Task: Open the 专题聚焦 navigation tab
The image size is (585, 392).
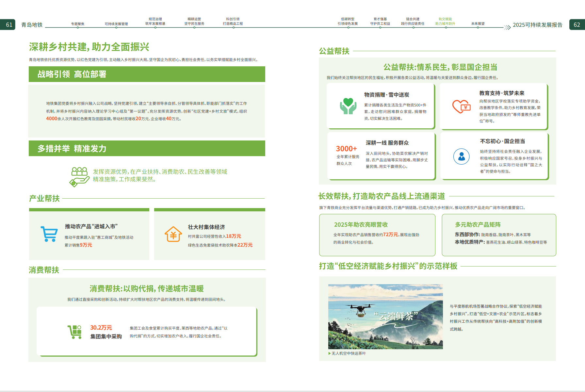Action: 78,24
